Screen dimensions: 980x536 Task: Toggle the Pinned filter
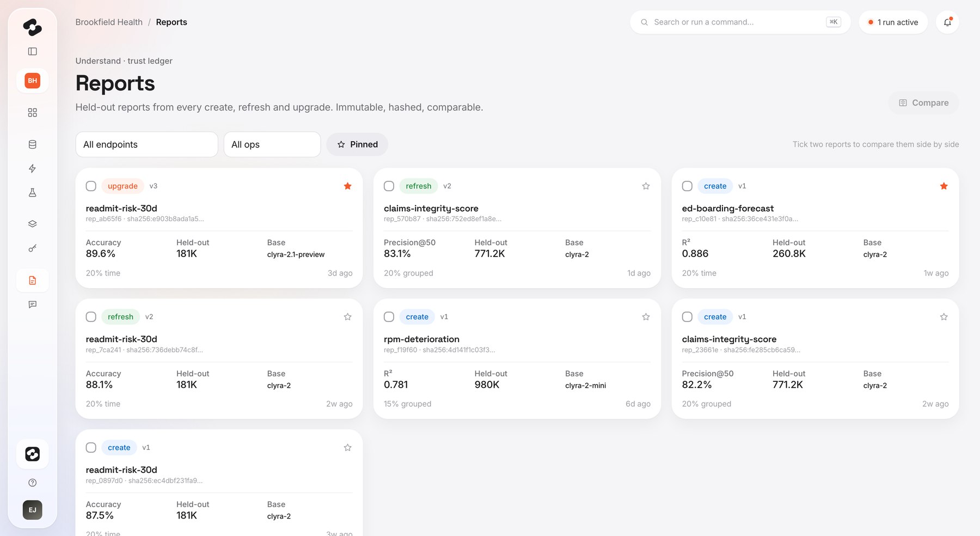pos(357,144)
